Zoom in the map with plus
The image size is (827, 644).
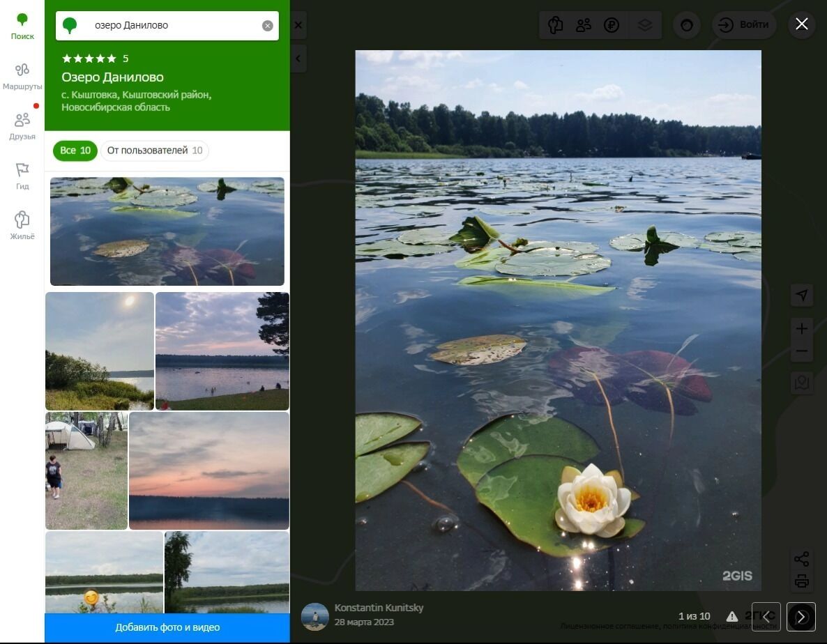click(802, 328)
